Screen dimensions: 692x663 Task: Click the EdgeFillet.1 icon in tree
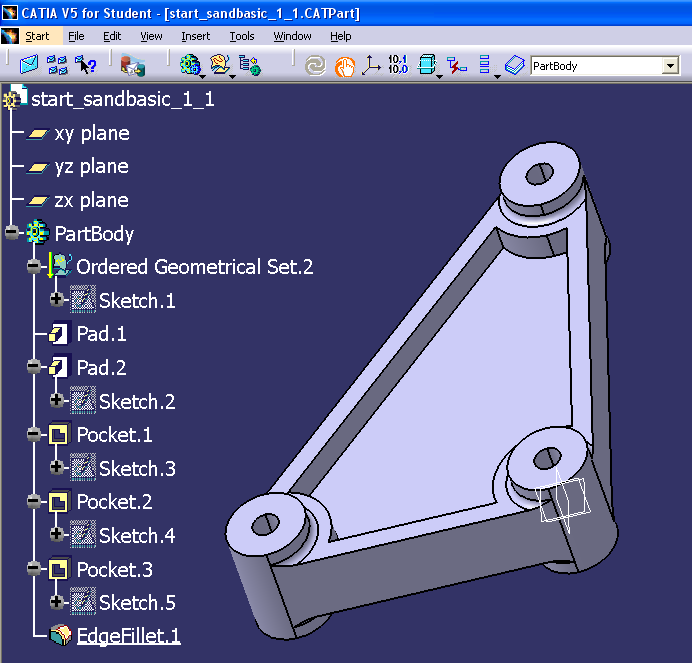point(61,636)
